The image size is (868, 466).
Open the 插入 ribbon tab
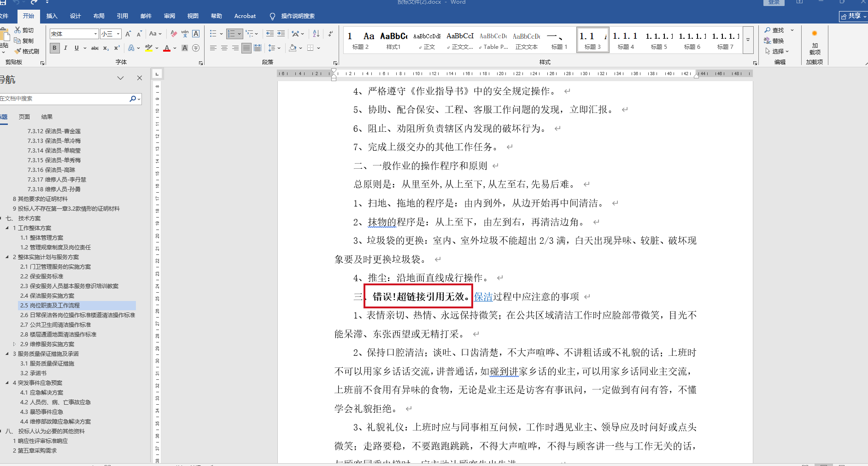tap(52, 16)
